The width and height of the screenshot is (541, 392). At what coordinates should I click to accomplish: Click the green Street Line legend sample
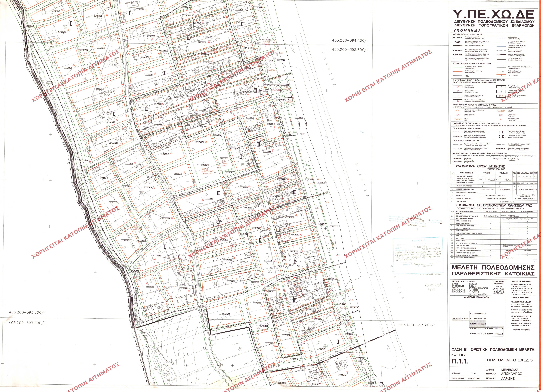(458, 67)
